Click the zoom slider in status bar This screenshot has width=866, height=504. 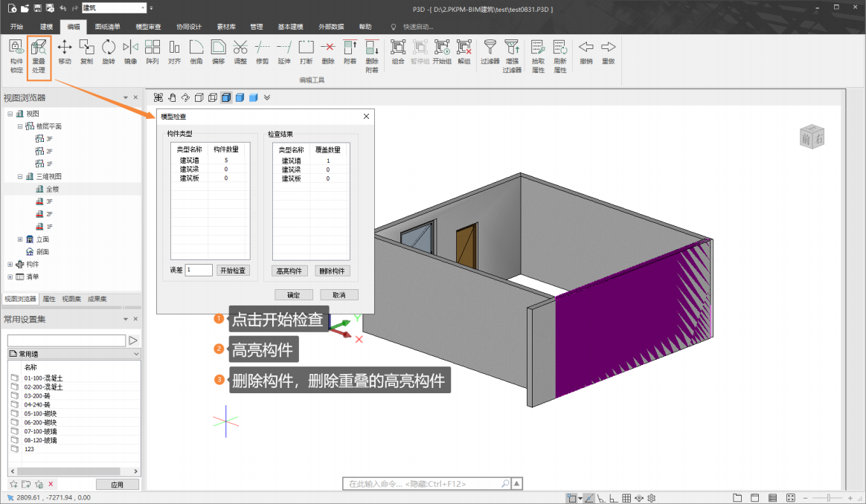(828, 497)
